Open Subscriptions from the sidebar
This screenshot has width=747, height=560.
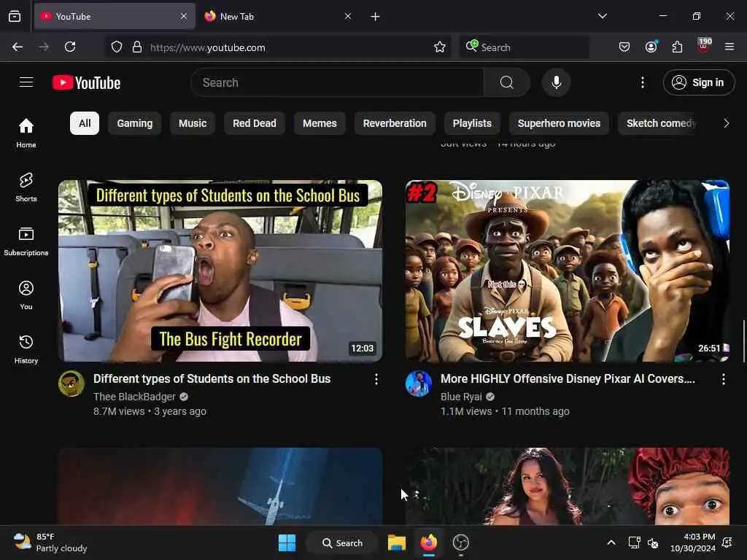click(x=26, y=241)
